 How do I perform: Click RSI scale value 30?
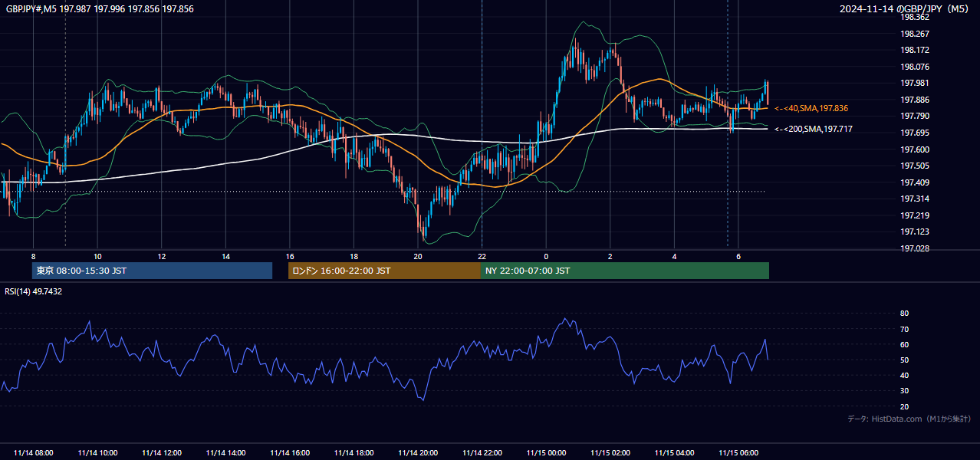coord(904,390)
